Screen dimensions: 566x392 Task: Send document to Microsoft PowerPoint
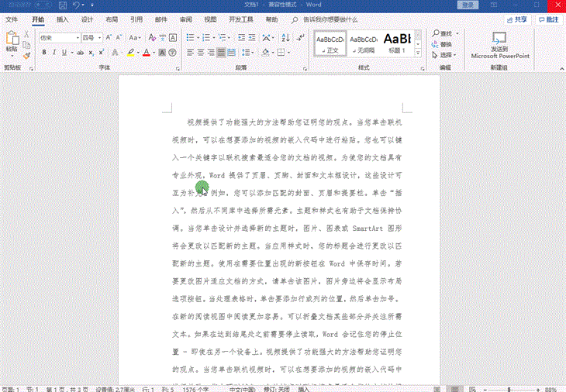point(500,45)
